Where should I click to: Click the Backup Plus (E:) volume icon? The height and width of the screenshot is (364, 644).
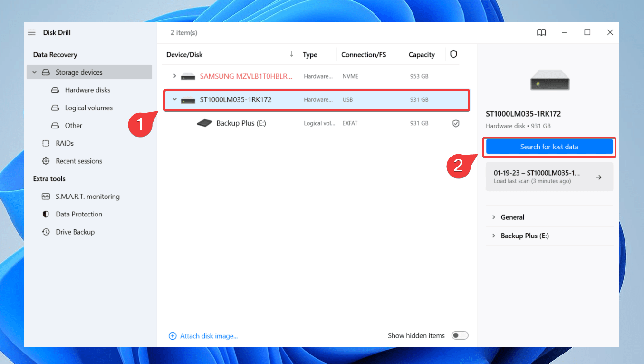tap(204, 123)
